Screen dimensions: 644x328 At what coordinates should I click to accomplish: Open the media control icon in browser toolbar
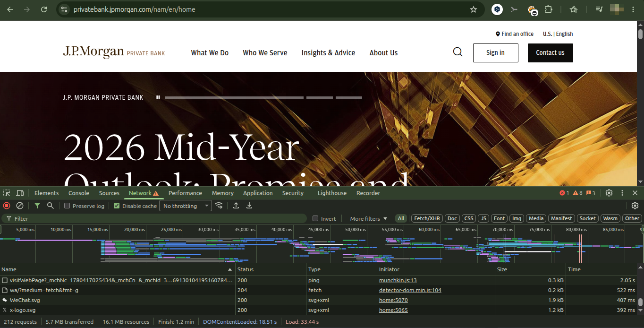[599, 9]
